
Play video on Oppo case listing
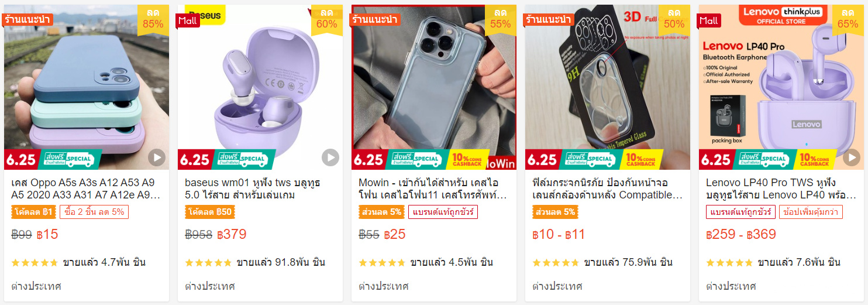pyautogui.click(x=157, y=157)
